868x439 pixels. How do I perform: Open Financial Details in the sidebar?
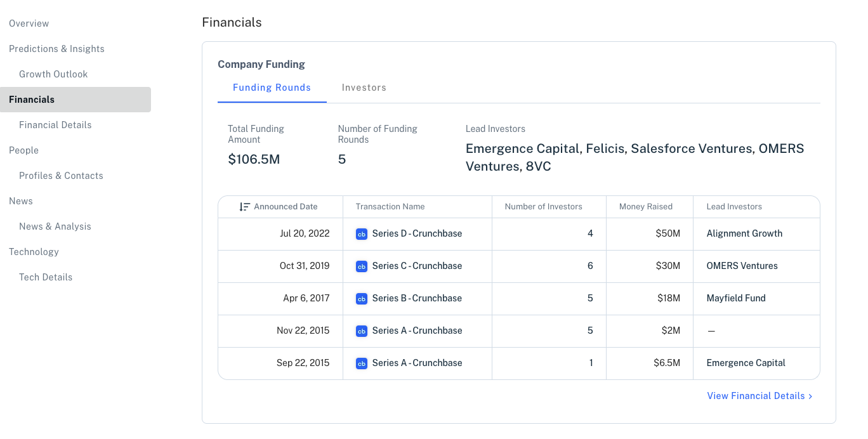pyautogui.click(x=55, y=125)
